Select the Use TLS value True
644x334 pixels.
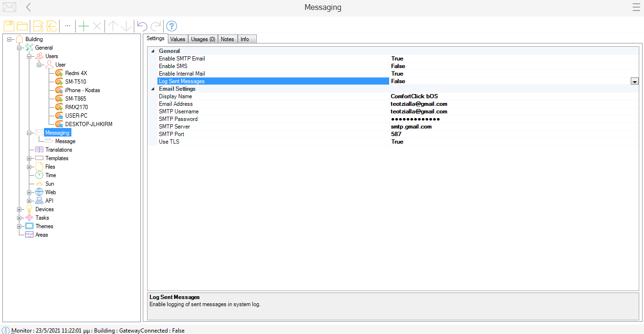tap(397, 142)
